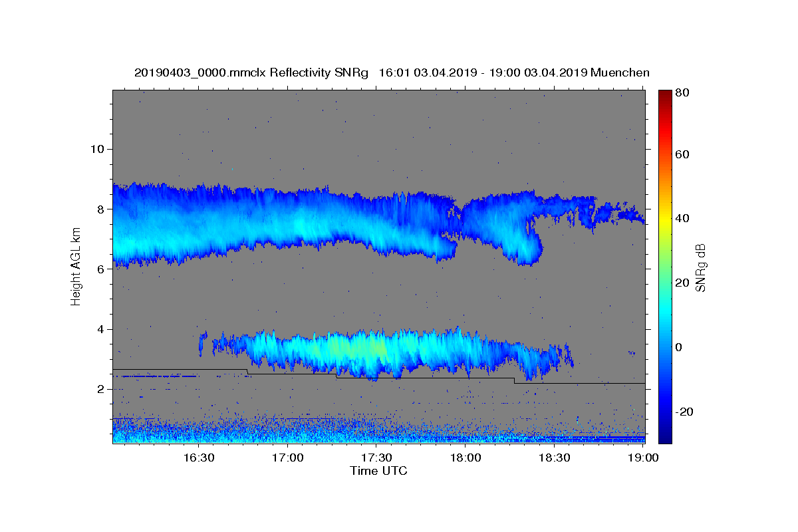The width and height of the screenshot is (798, 532).
Task: Click the 17:30 time tick label
Action: tap(376, 458)
